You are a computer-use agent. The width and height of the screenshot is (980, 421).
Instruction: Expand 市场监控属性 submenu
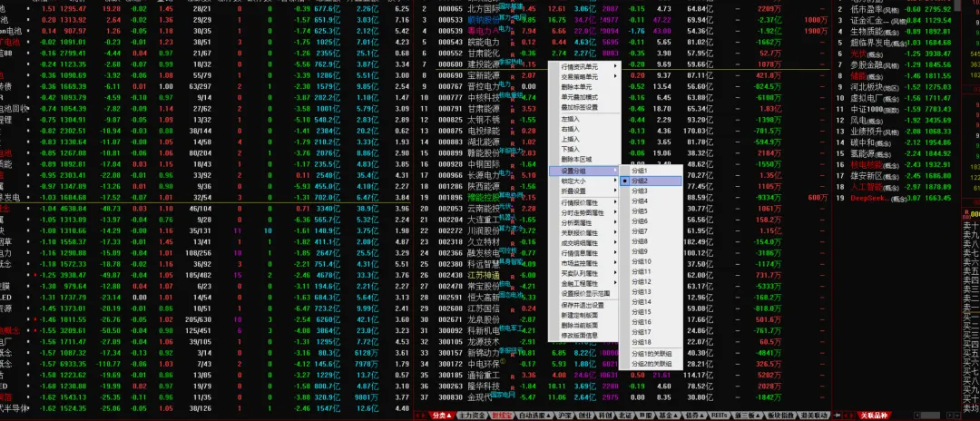pos(584,263)
